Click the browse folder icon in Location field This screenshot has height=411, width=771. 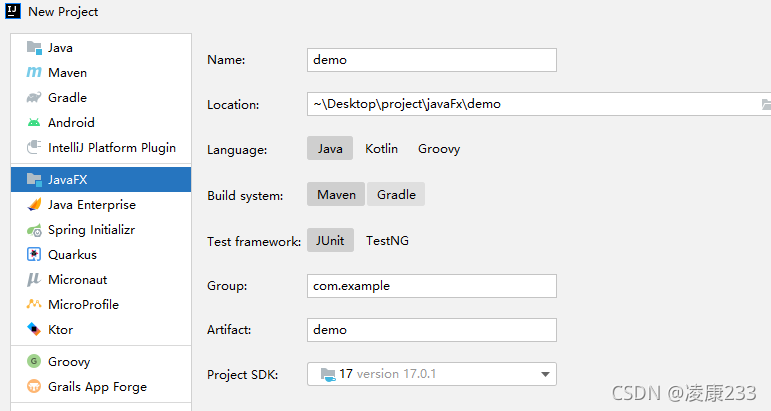[766, 104]
